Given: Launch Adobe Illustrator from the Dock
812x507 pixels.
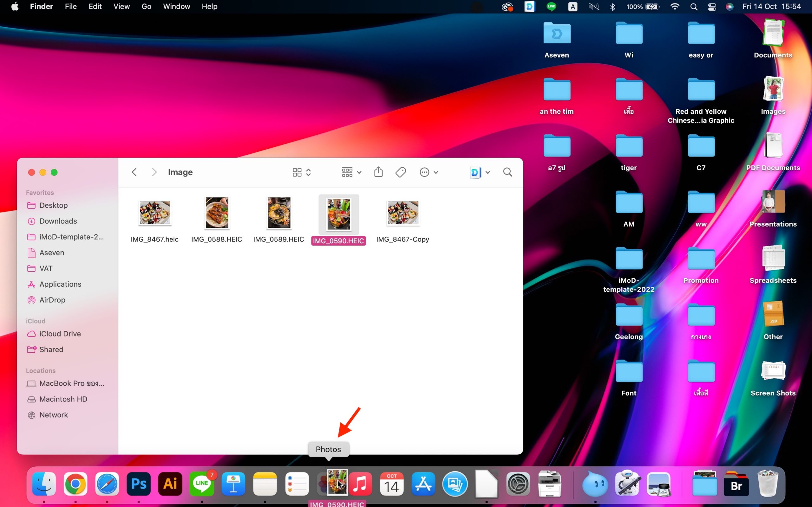Looking at the screenshot, I should coord(170,484).
